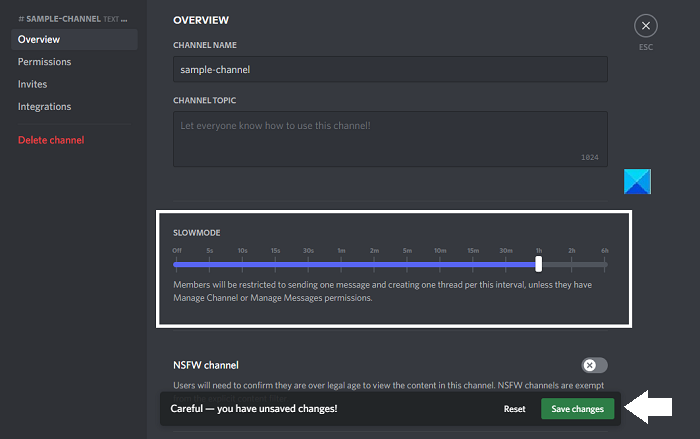Reset the unsaved changes
Image resolution: width=700 pixels, height=439 pixels.
click(x=514, y=409)
